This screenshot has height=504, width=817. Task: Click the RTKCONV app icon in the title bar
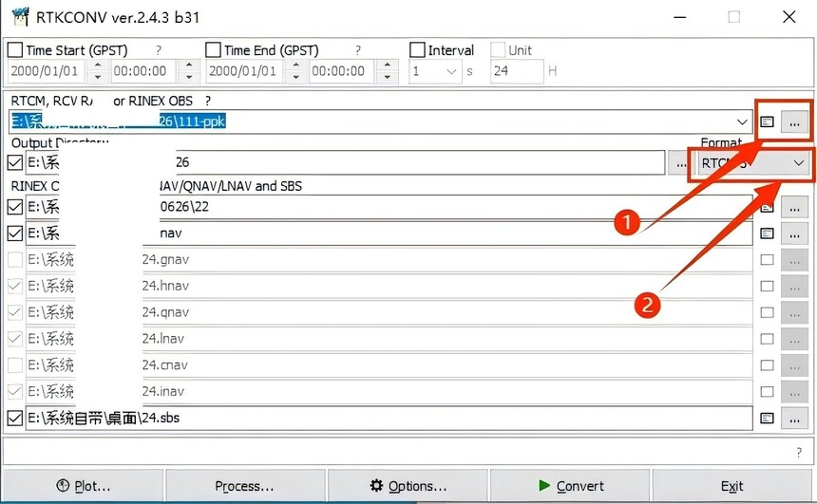20,17
